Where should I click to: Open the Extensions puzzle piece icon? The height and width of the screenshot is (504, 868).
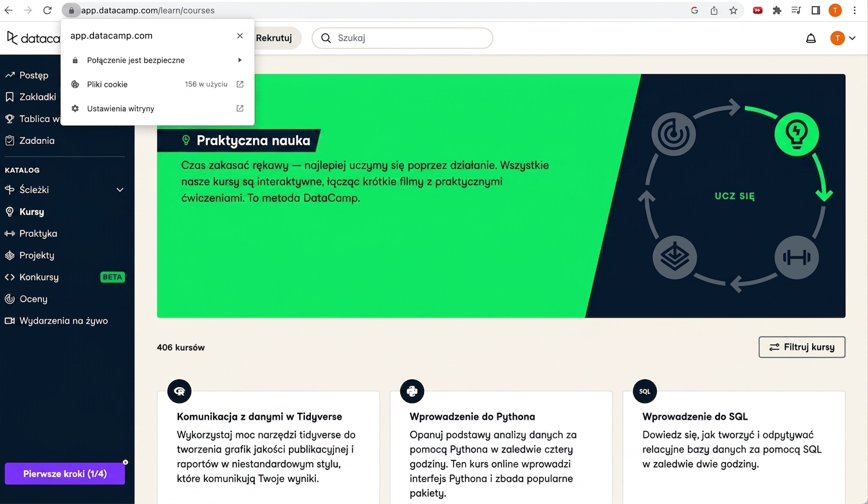coord(777,10)
